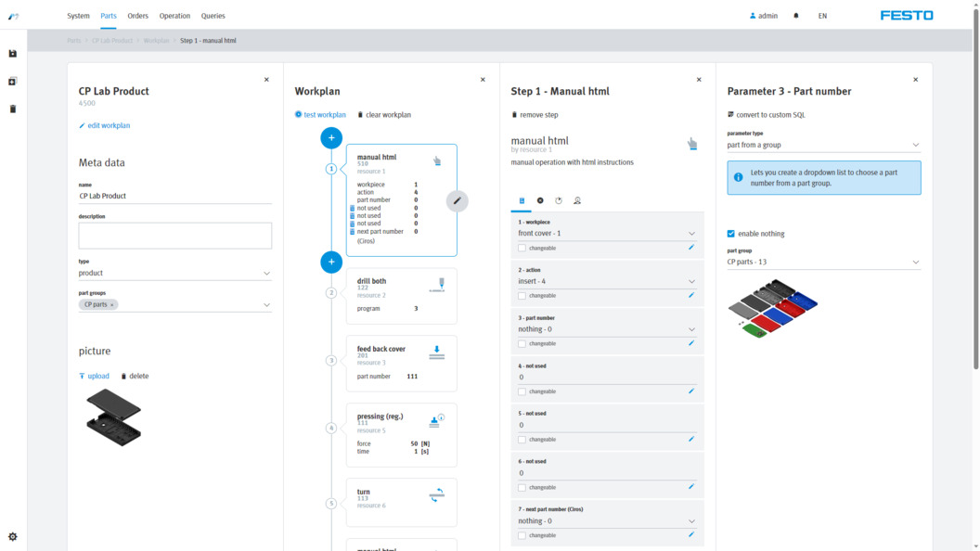The width and height of the screenshot is (980, 551).
Task: Open settings gear at bottom left
Action: tap(13, 537)
